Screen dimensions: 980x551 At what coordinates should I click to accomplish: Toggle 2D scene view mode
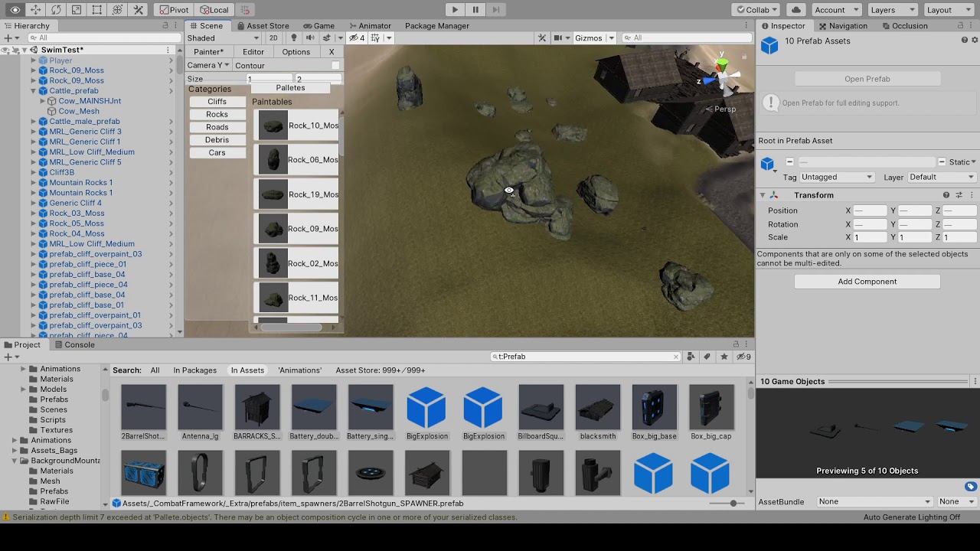point(273,37)
